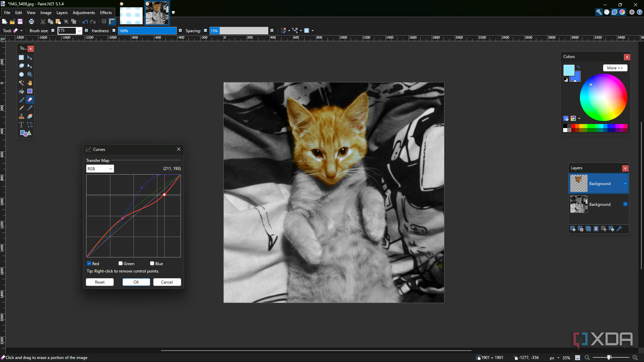Click Cancel in the Curves dialog
Viewport: 644px width, 362px height.
[167, 282]
